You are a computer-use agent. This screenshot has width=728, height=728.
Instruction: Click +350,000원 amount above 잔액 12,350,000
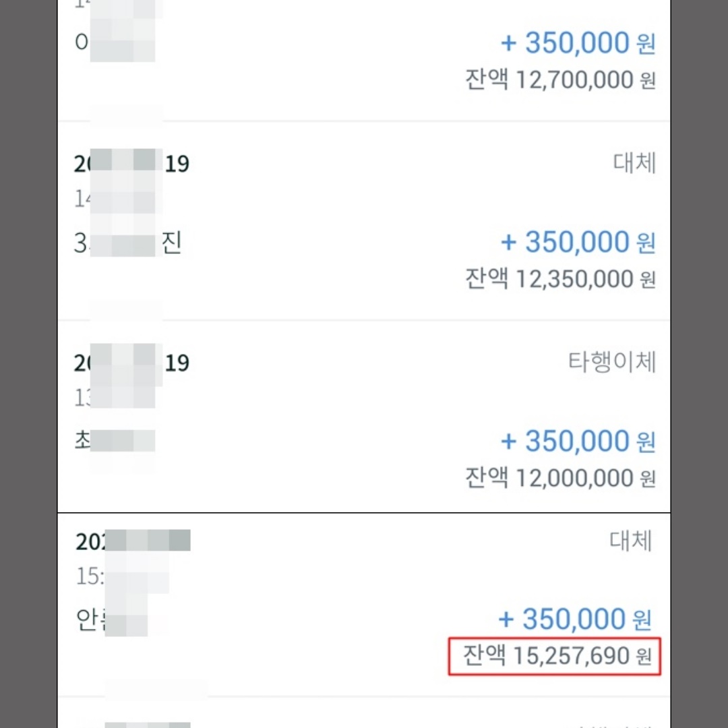point(578,243)
